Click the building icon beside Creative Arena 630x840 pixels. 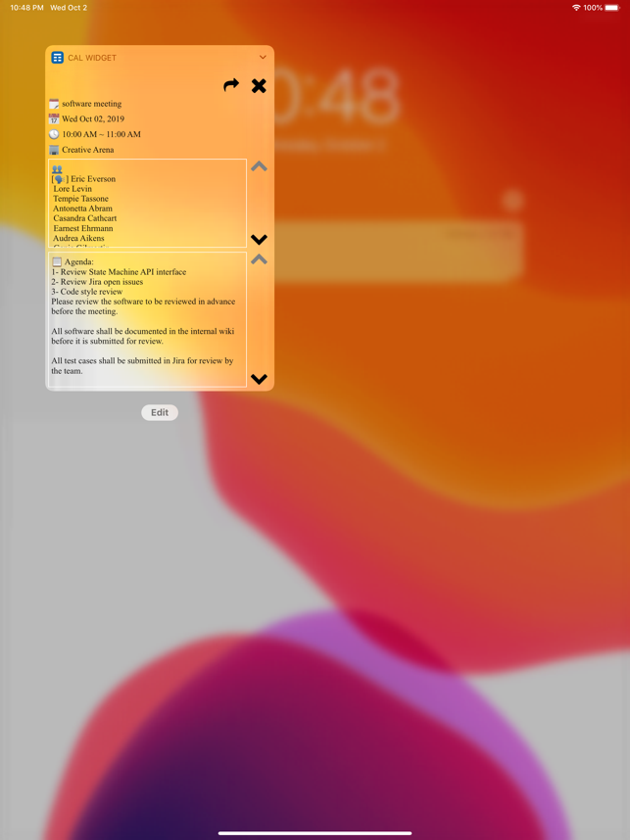(54, 150)
